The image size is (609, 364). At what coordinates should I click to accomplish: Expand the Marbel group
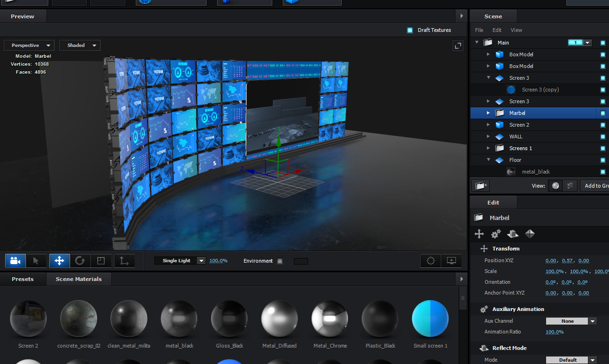(x=488, y=113)
